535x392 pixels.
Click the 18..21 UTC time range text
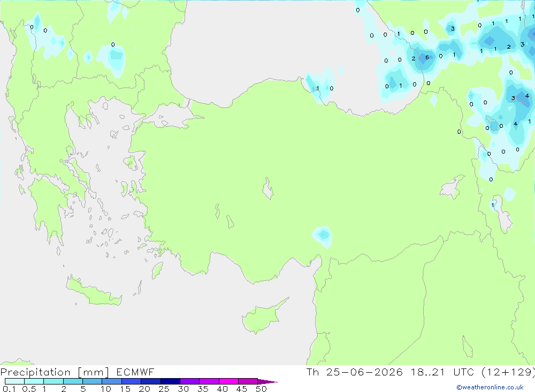[x=442, y=372]
